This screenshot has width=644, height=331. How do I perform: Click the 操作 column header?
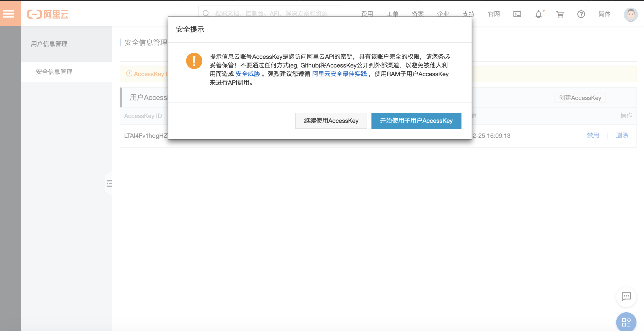click(626, 115)
